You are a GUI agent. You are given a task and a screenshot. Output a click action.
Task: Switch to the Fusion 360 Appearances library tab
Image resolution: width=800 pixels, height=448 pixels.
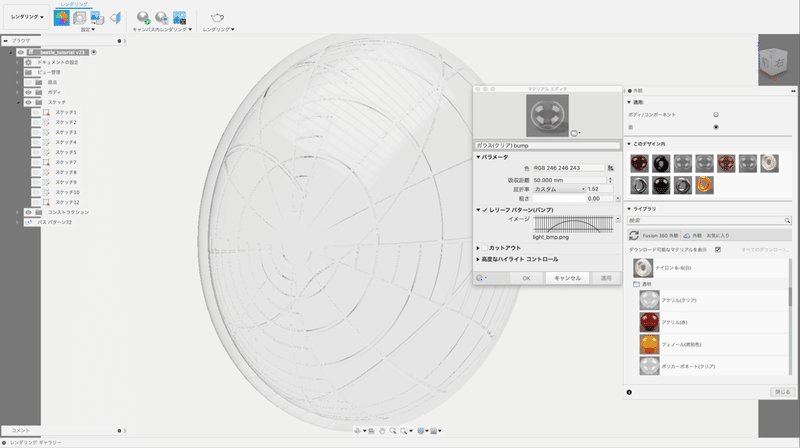point(660,236)
